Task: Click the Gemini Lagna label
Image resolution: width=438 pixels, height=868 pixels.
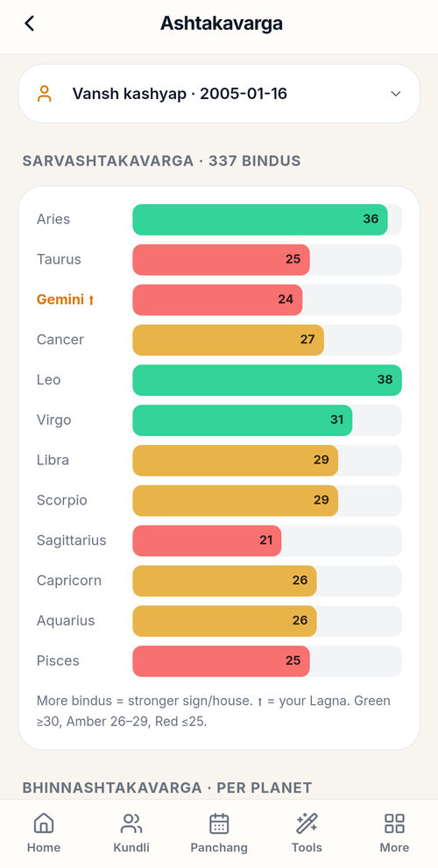Action: tap(66, 300)
